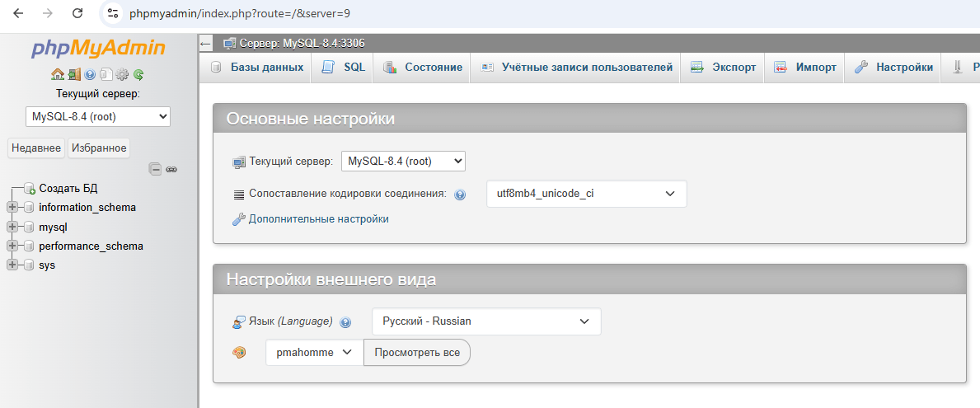Click performance_schema database cylinder icon
Image resolution: width=980 pixels, height=408 pixels.
30,246
